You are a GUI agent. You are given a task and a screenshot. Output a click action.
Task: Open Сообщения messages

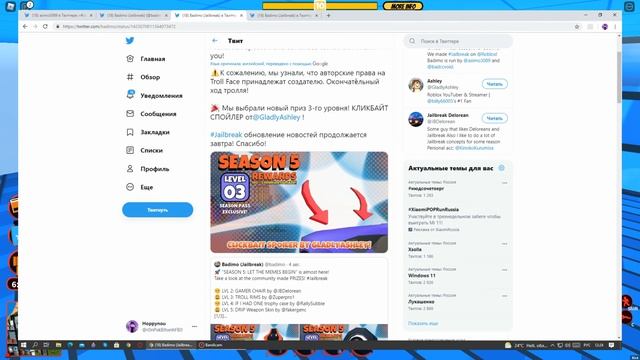coord(151,114)
